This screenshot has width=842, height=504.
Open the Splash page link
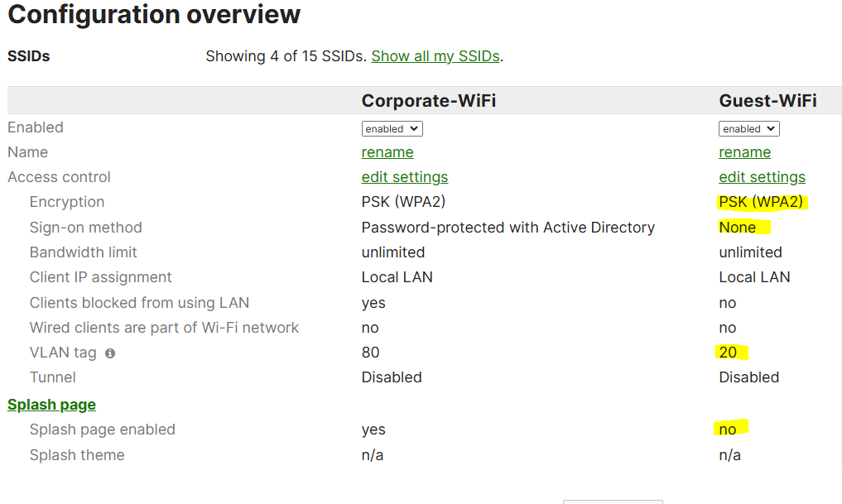pyautogui.click(x=51, y=405)
